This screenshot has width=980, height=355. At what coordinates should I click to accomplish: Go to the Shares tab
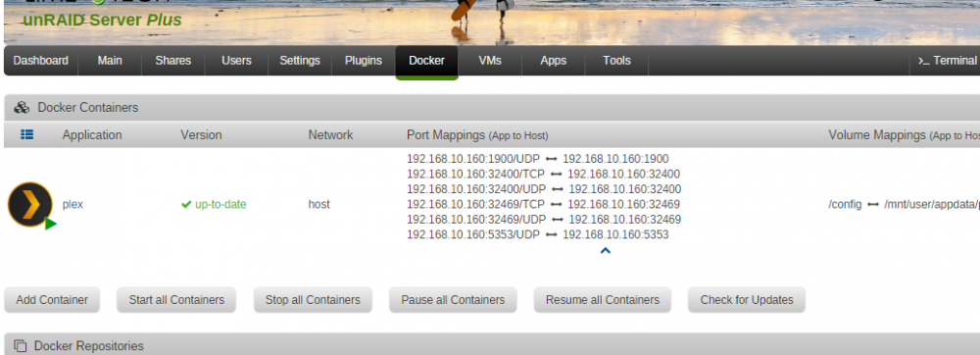click(173, 61)
